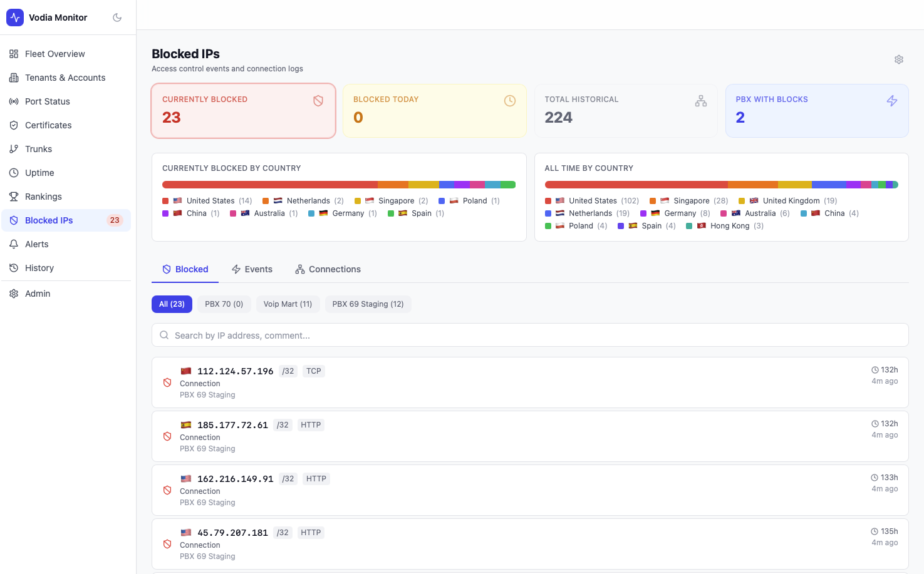Go to Port Status page
The image size is (924, 574).
coord(48,101)
